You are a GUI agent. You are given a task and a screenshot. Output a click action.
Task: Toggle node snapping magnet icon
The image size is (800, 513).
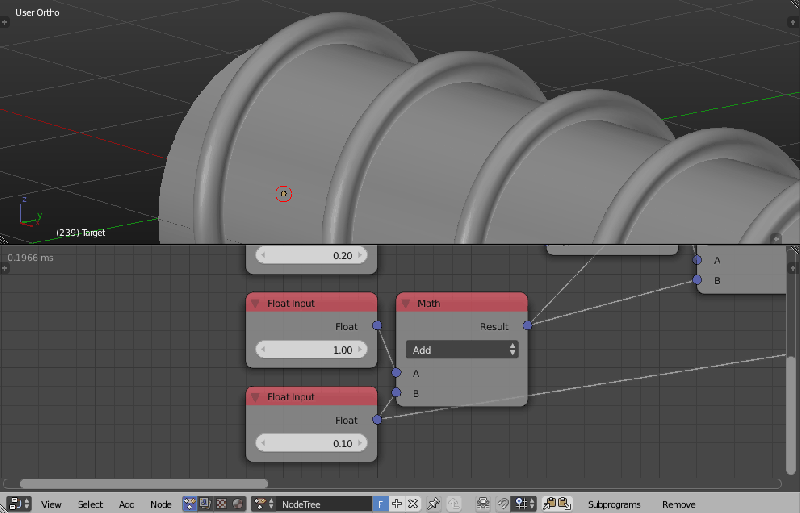pyautogui.click(x=503, y=504)
